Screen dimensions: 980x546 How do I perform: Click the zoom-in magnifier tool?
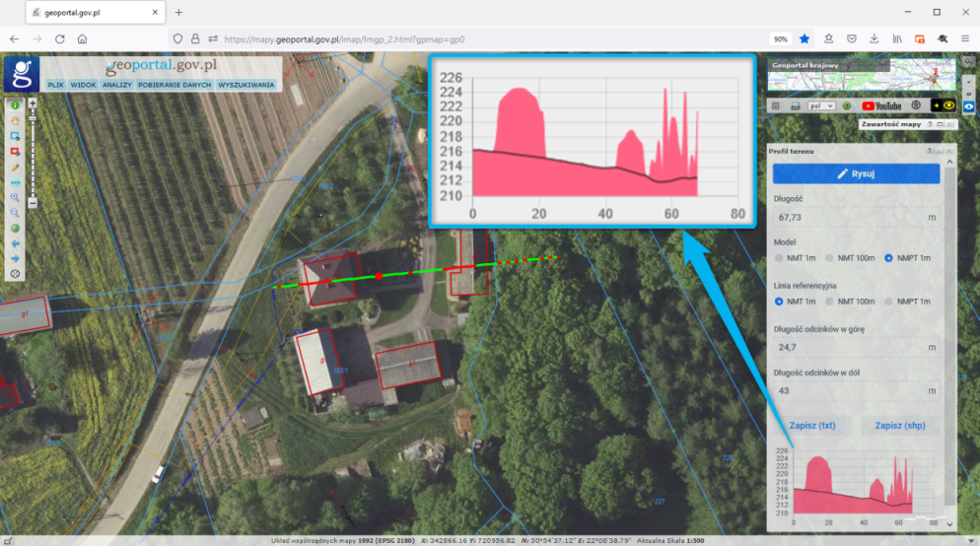coord(15,197)
